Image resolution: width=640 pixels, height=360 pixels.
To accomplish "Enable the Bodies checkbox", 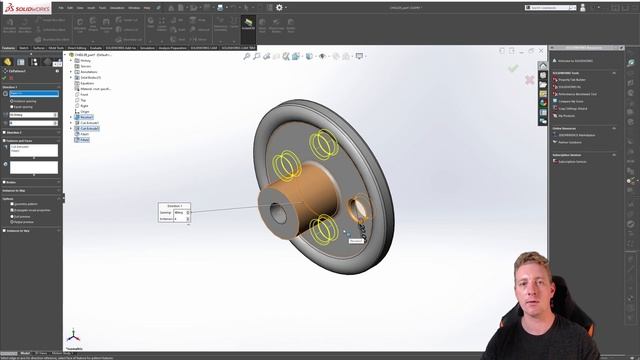I will 4,182.
